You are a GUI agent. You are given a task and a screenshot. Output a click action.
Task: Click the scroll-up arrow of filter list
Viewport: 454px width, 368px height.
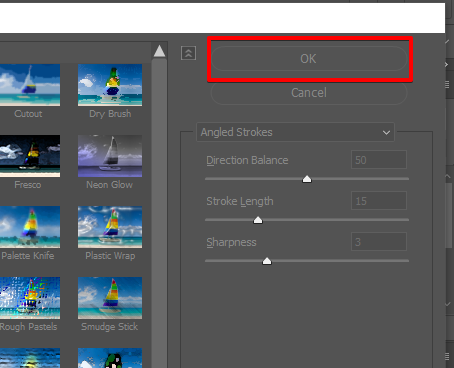pyautogui.click(x=159, y=51)
